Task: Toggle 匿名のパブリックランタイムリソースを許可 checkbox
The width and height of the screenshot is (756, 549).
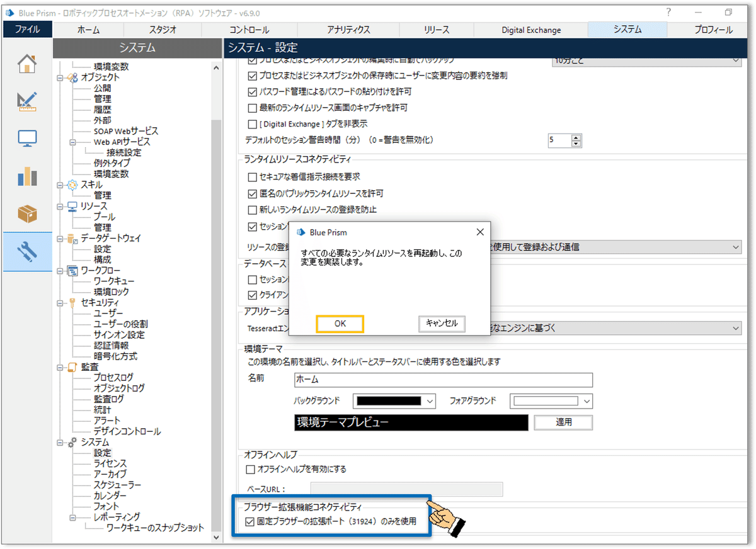Action: [253, 194]
